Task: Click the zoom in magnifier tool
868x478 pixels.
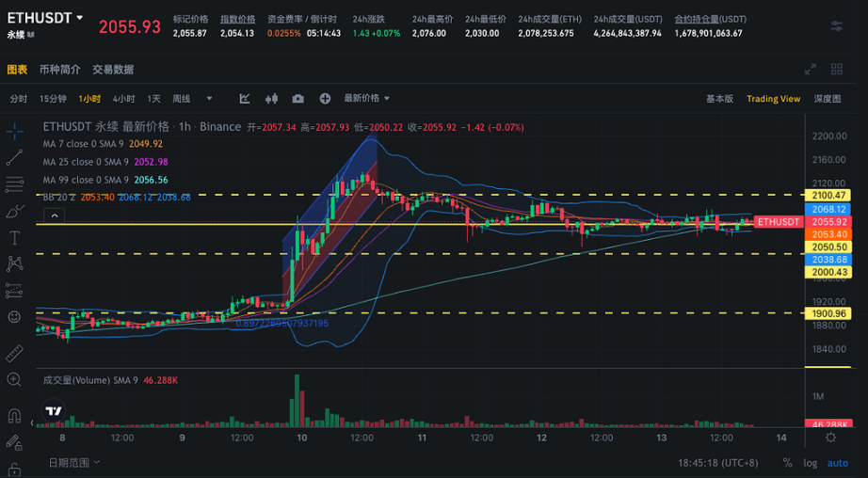Action: pyautogui.click(x=14, y=379)
